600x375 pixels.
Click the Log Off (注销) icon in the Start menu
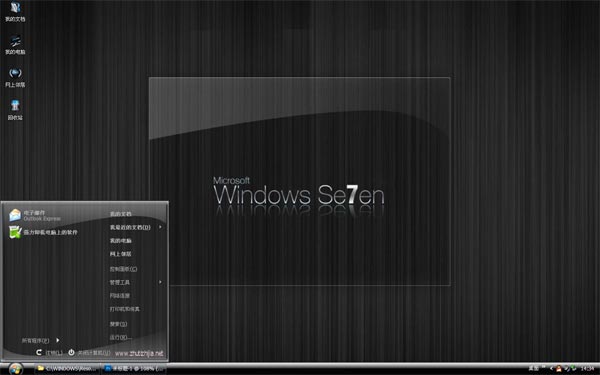click(x=39, y=352)
